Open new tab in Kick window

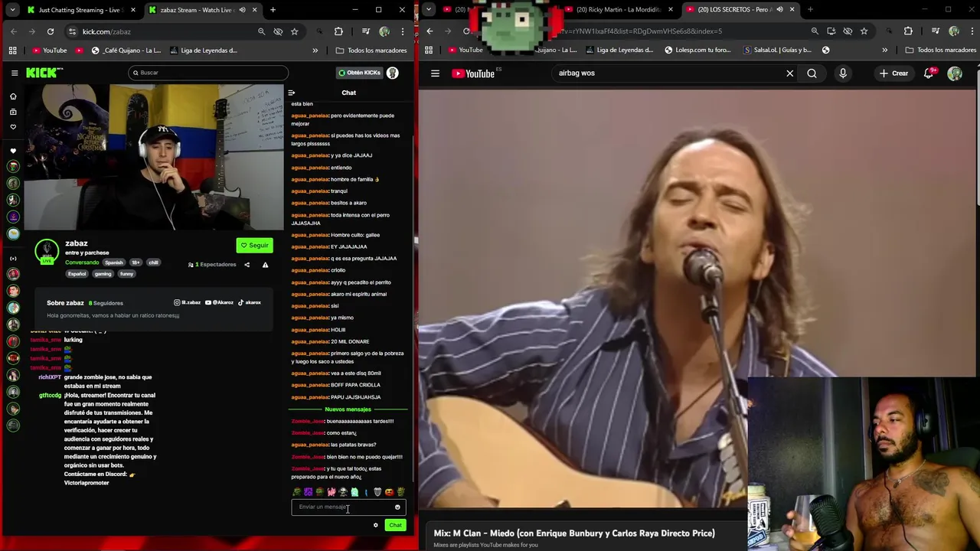click(273, 10)
